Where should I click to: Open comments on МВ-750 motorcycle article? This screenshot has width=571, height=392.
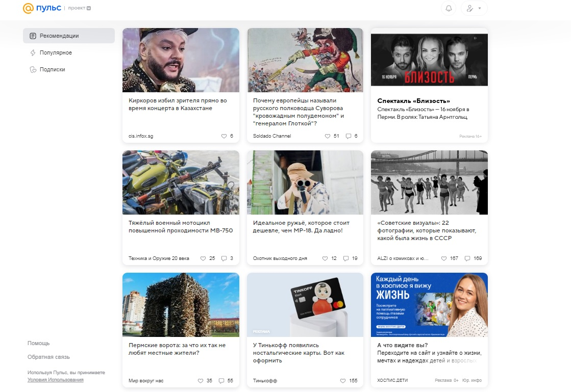coord(224,258)
